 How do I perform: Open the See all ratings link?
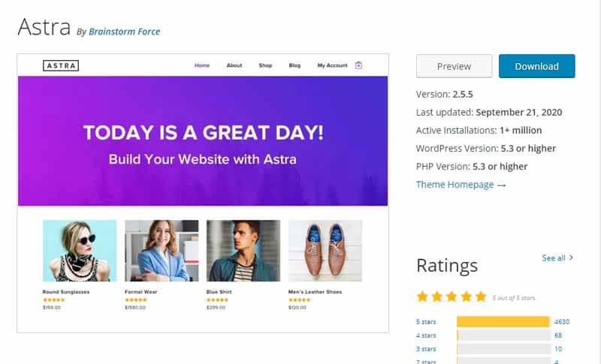click(x=554, y=258)
